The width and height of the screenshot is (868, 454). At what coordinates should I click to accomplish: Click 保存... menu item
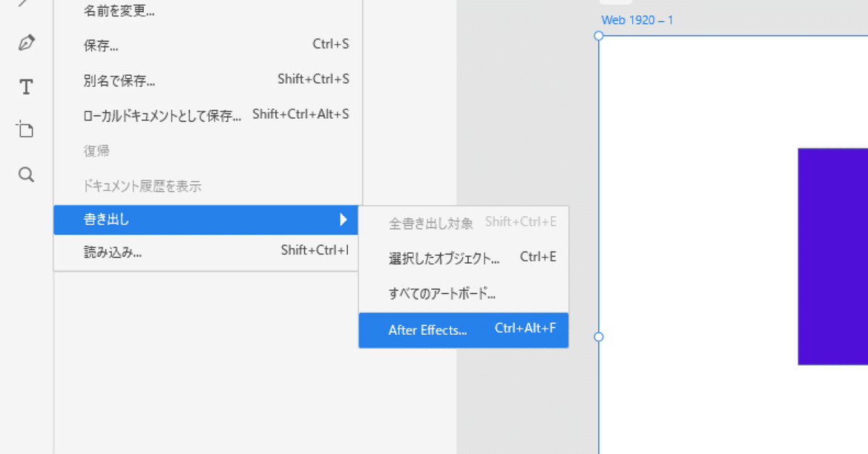(x=208, y=45)
